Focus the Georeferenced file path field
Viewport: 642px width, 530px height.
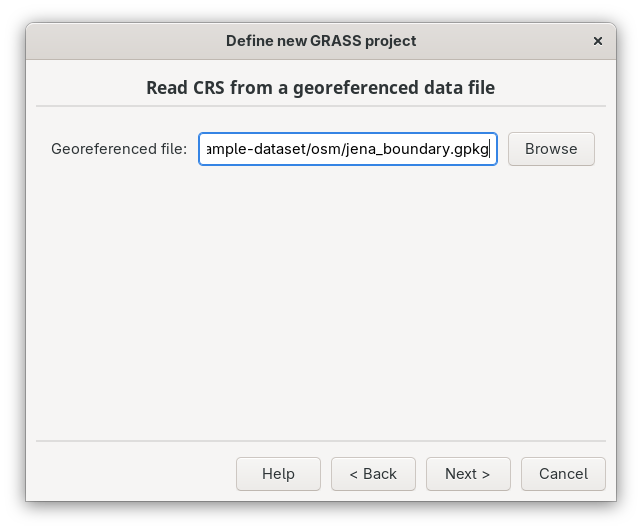click(347, 149)
